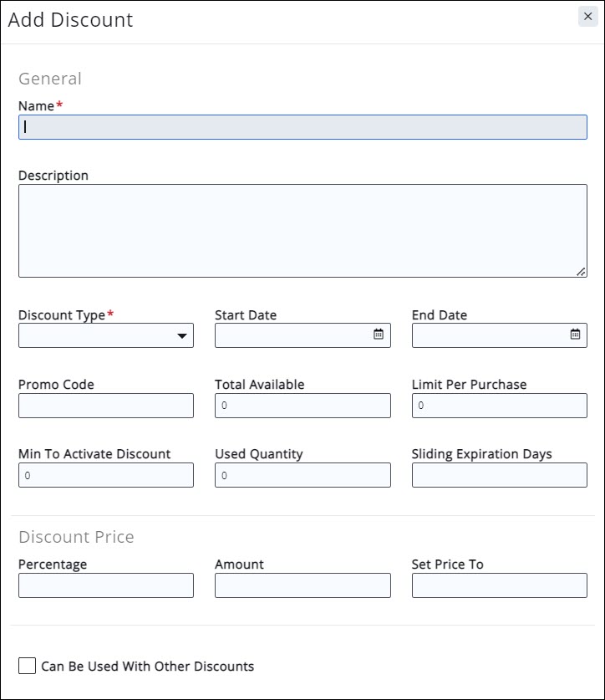
Task: Click the Can Be Used With Other Discounts label
Action: point(147,667)
